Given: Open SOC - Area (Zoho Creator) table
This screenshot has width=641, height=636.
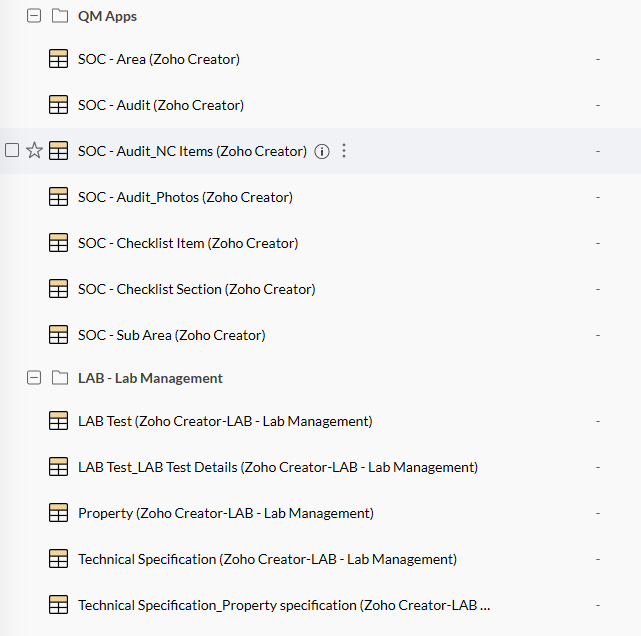Looking at the screenshot, I should [x=159, y=59].
